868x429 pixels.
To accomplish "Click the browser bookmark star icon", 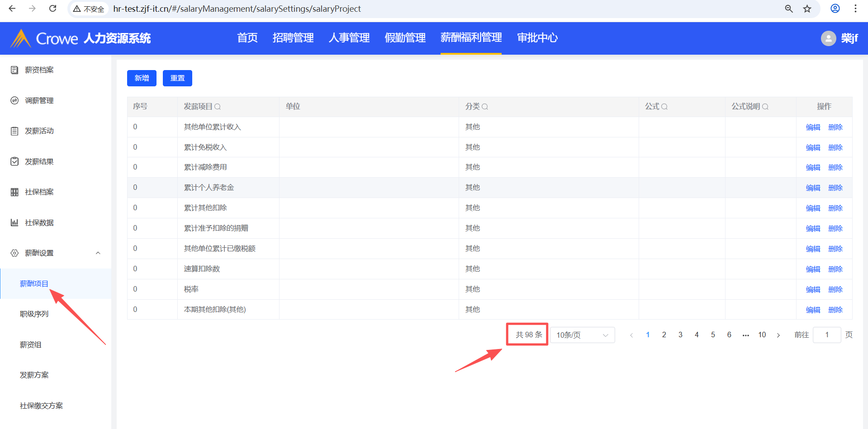I will coord(807,9).
